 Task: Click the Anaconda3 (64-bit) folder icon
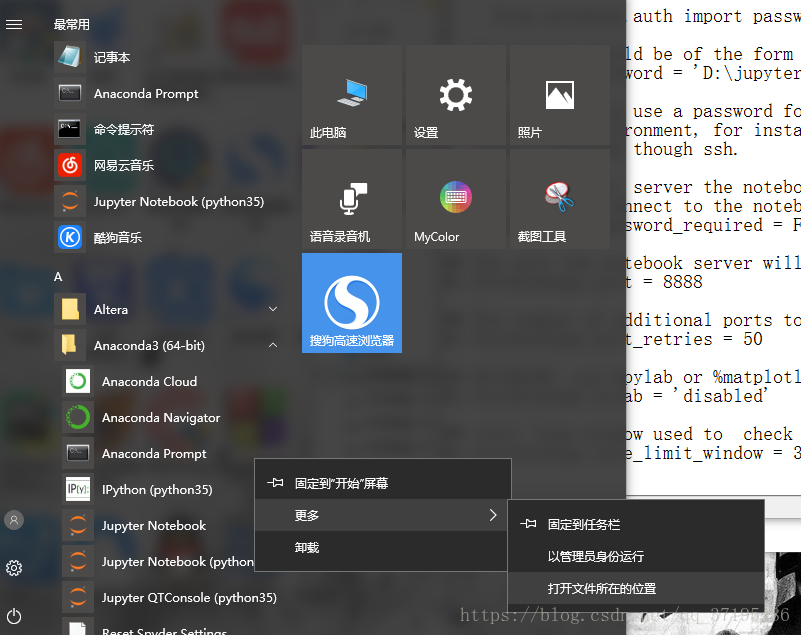coord(69,345)
